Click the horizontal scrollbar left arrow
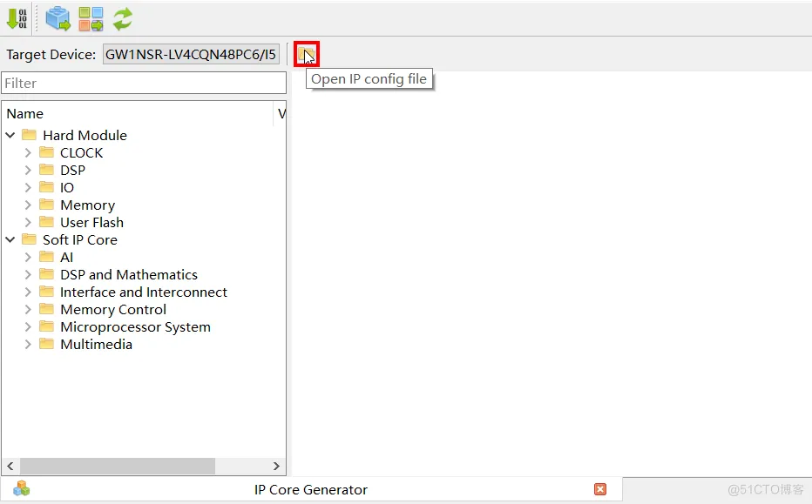The width and height of the screenshot is (812, 504). (10, 467)
